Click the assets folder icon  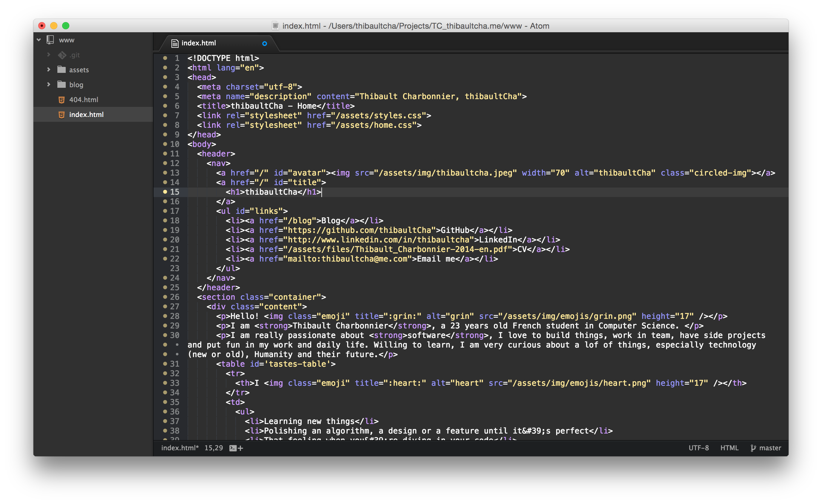62,69
